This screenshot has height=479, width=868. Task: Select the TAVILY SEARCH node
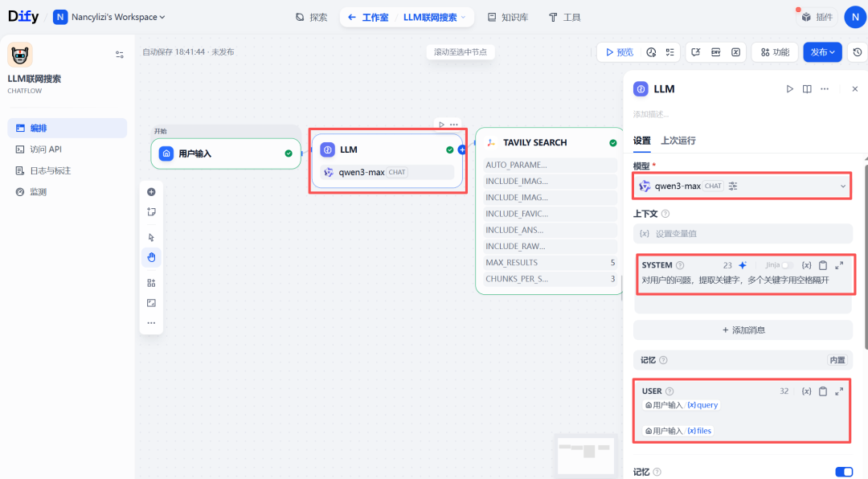(x=549, y=211)
